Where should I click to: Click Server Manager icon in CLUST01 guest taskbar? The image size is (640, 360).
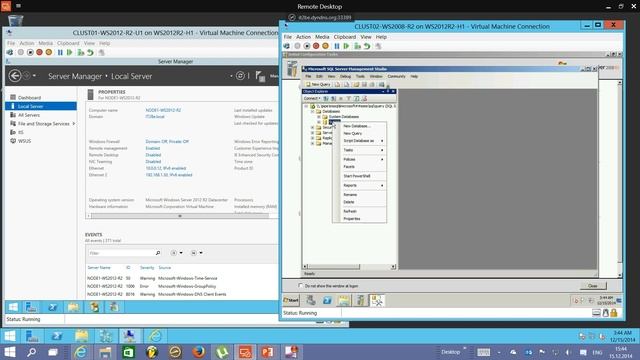(31, 307)
